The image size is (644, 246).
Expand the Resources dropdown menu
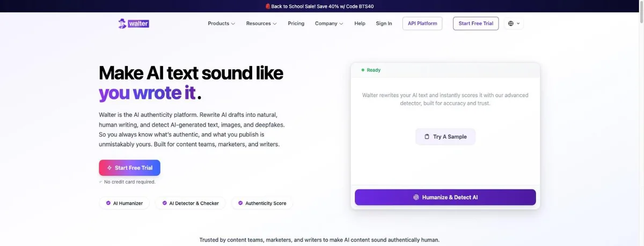(261, 24)
